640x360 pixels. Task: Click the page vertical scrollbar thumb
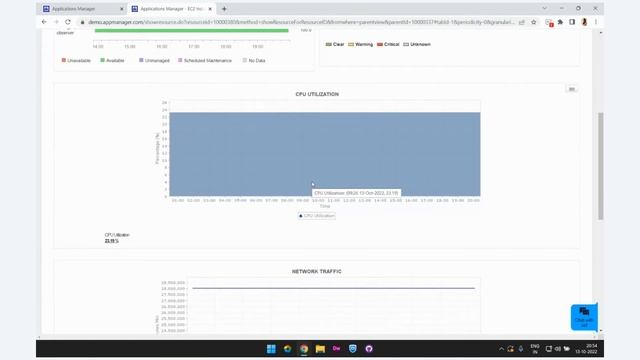tap(600, 166)
